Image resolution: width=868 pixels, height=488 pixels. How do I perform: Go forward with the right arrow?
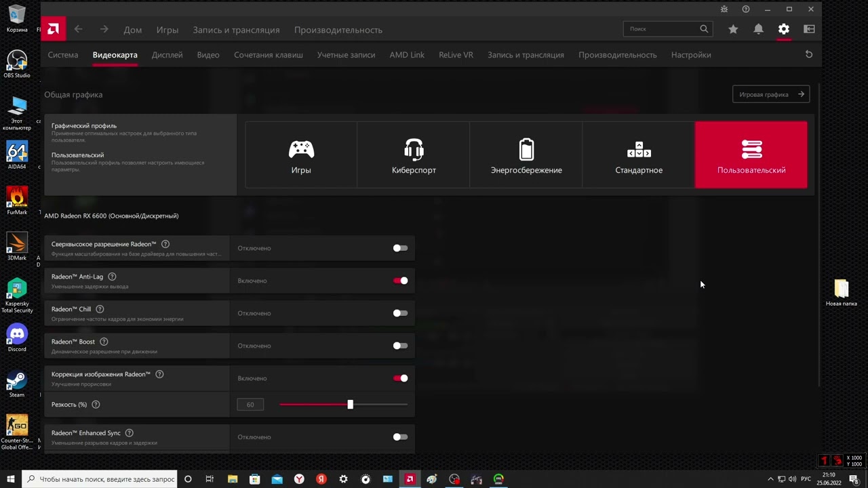pos(104,29)
